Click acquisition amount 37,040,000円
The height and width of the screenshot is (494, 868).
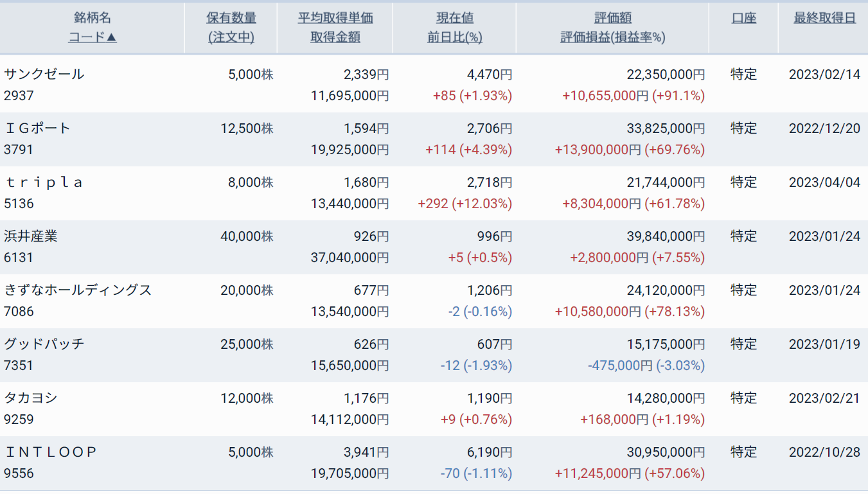[x=350, y=258]
